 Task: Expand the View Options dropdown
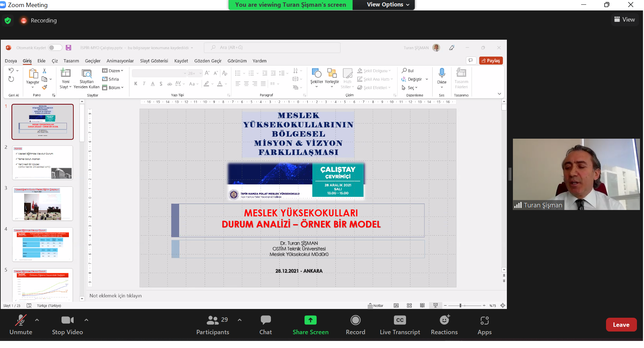[x=388, y=5]
